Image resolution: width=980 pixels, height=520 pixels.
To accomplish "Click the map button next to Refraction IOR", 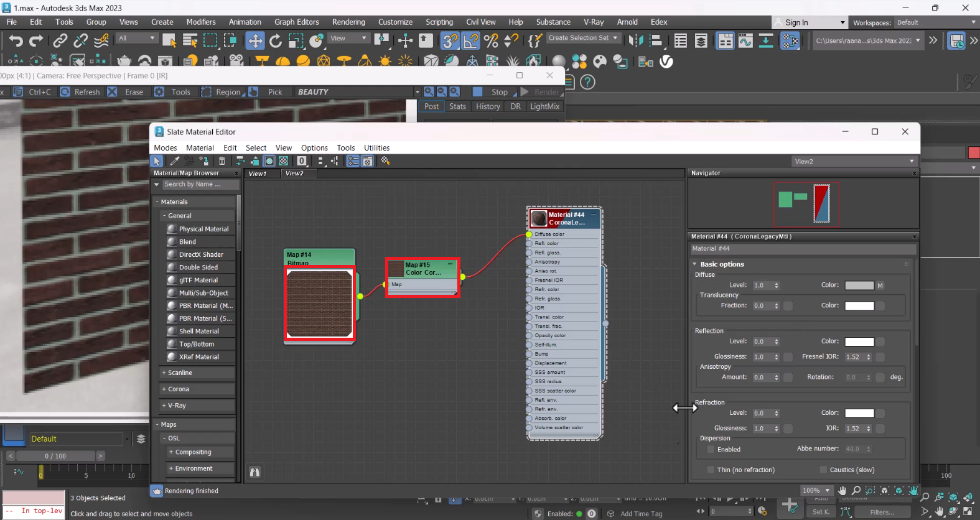I will pyautogui.click(x=880, y=429).
